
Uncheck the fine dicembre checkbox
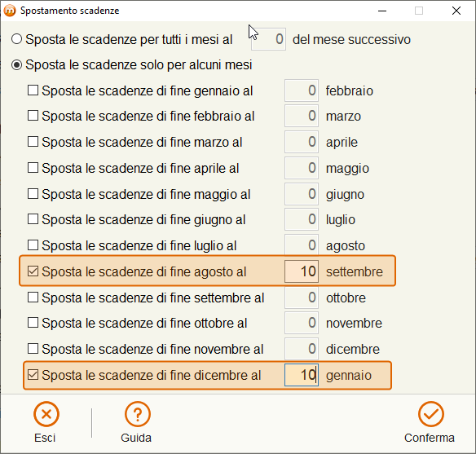tap(33, 375)
